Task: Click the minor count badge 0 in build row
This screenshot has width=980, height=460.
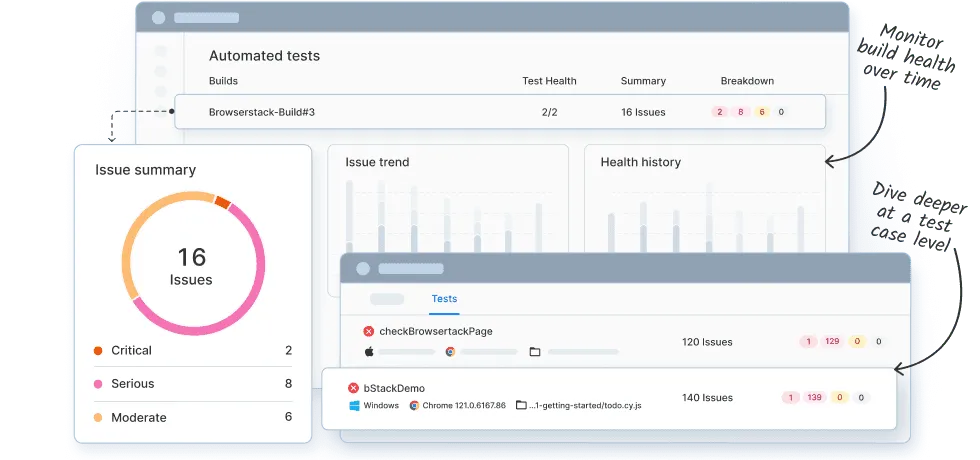Action: (x=781, y=112)
